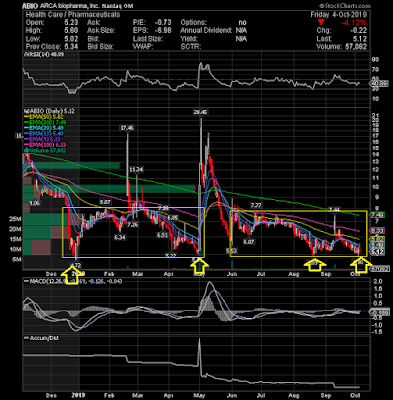The height and width of the screenshot is (400, 393).
Task: Click the 20.45 peak price label
Action: pyautogui.click(x=200, y=113)
